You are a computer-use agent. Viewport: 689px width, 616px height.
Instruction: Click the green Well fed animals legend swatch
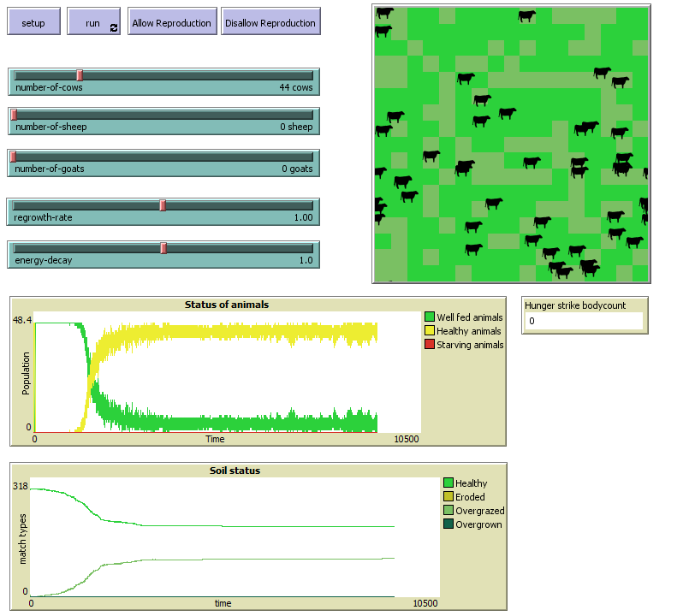(430, 317)
